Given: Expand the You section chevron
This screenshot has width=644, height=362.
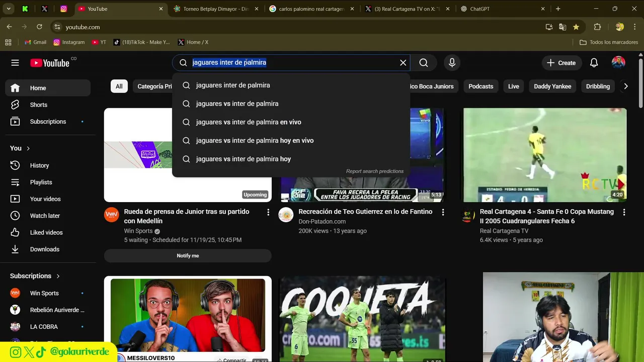Looking at the screenshot, I should pyautogui.click(x=28, y=148).
